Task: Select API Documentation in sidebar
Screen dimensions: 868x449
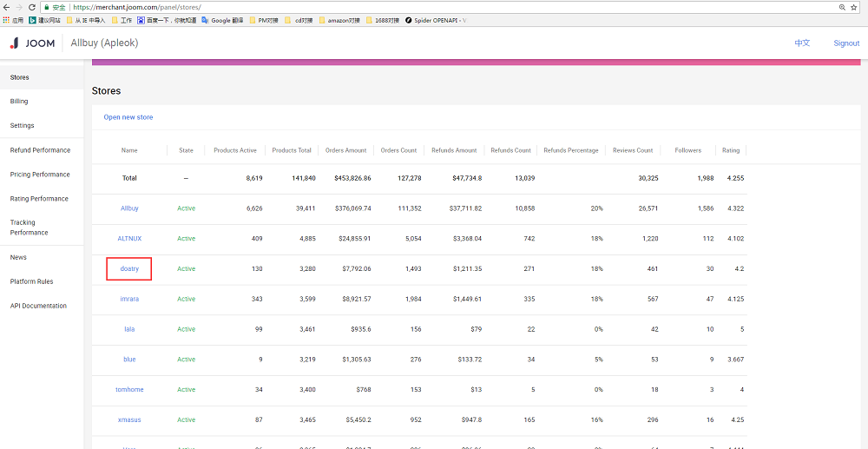Action: (x=38, y=306)
